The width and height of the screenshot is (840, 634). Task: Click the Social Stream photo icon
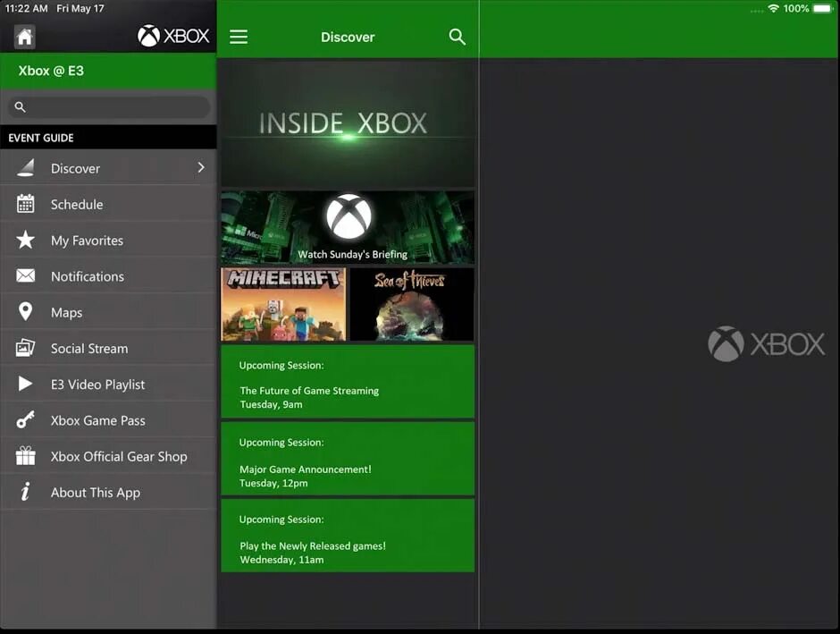point(25,348)
